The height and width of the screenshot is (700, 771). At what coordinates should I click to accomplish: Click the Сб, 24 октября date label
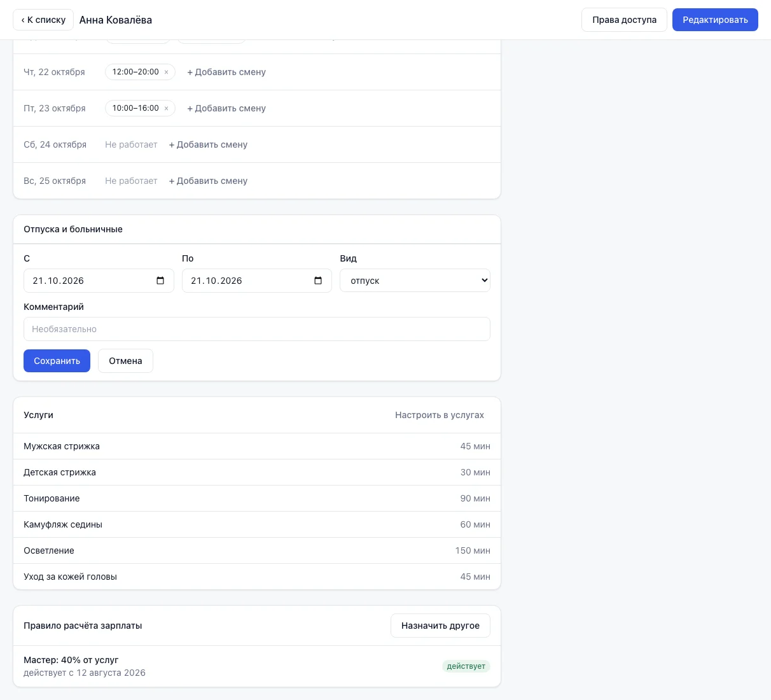click(55, 144)
